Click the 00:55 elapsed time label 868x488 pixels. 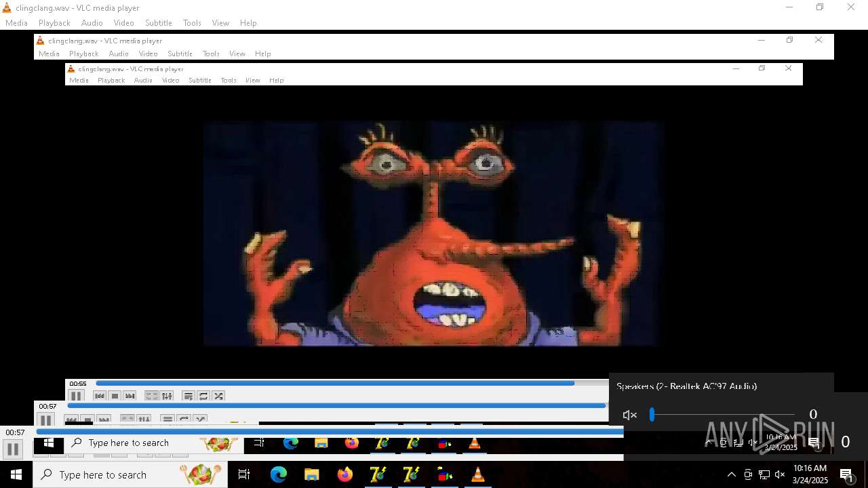click(78, 384)
